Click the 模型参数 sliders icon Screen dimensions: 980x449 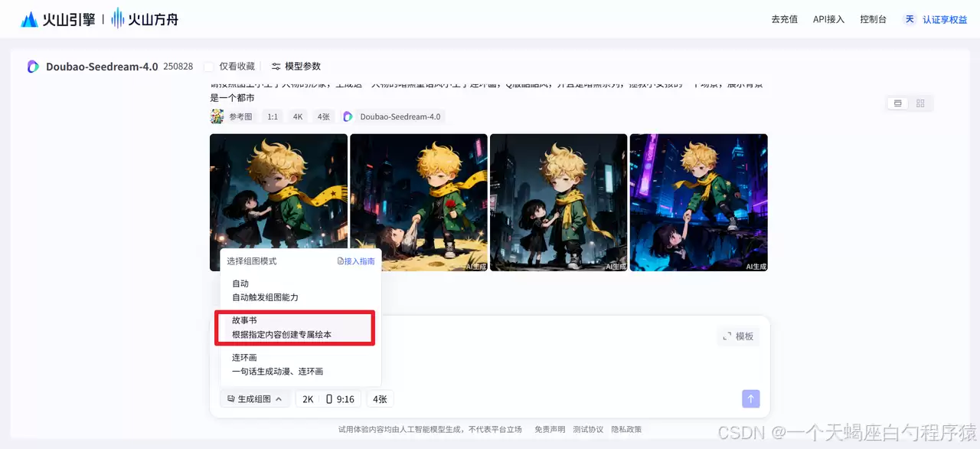[x=276, y=67]
